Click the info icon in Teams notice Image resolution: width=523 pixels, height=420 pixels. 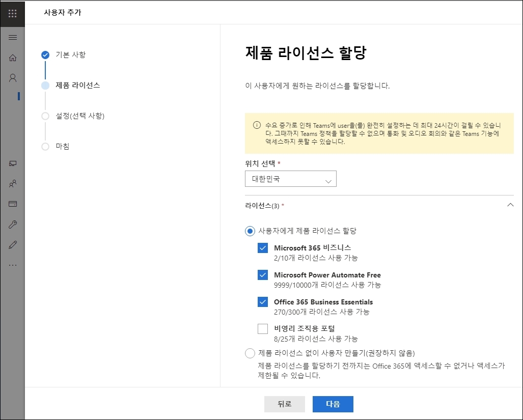pos(257,125)
